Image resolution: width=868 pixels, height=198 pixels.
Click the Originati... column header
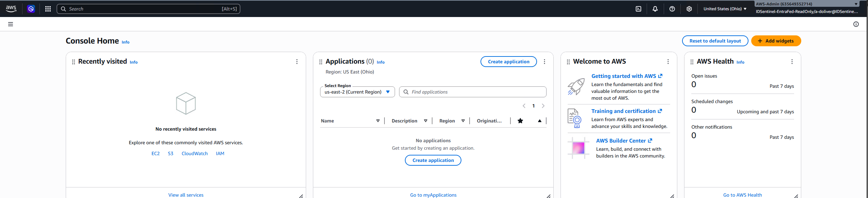click(x=489, y=121)
